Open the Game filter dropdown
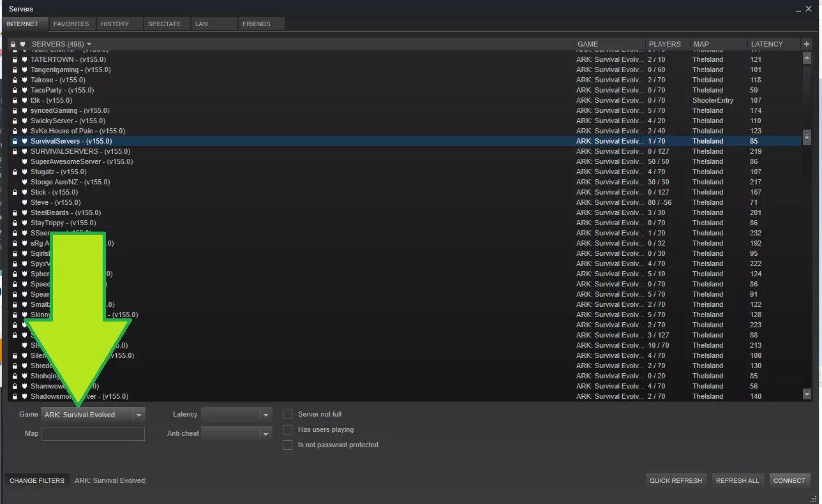This screenshot has width=822, height=504. (x=93, y=415)
